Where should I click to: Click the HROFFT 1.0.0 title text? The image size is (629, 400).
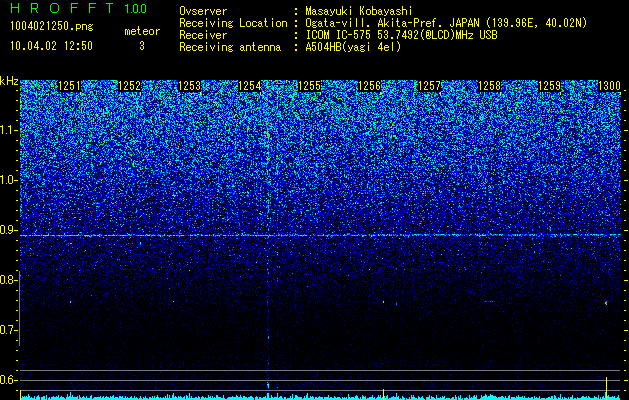78,8
